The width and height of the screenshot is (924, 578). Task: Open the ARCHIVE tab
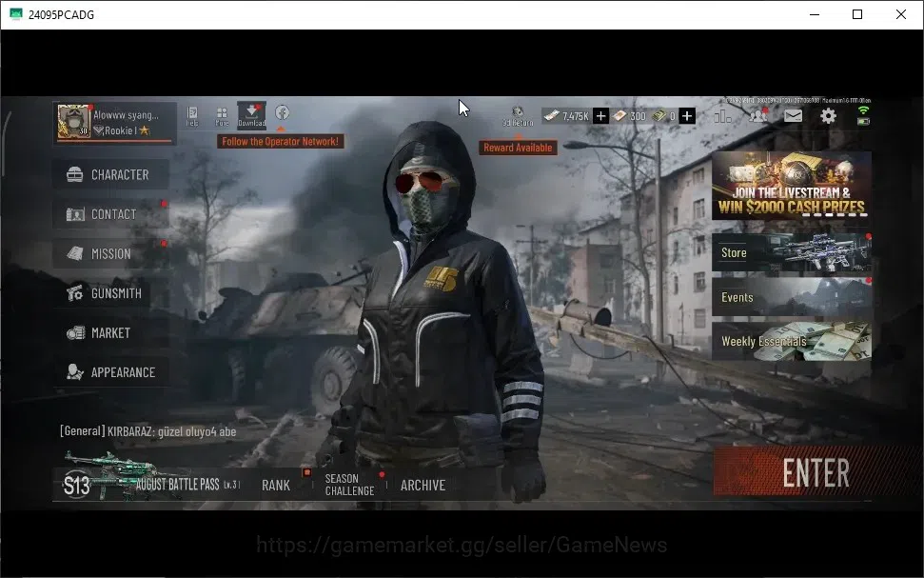[423, 485]
